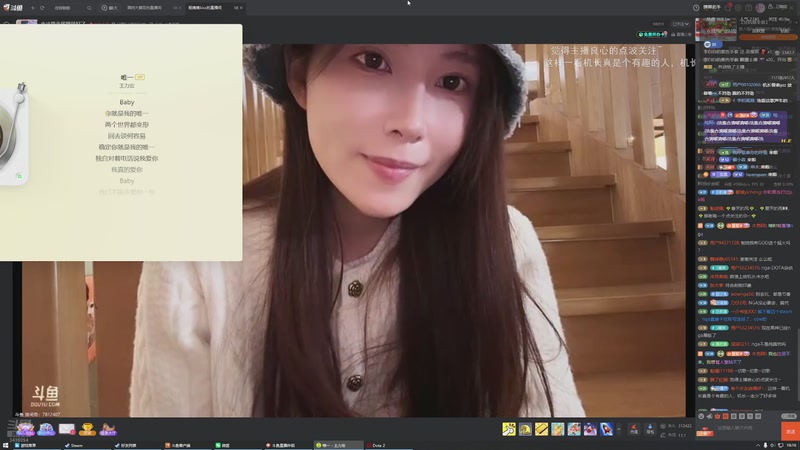
Task: Click the orange square icon in chat toolbar
Action: [x=726, y=416]
